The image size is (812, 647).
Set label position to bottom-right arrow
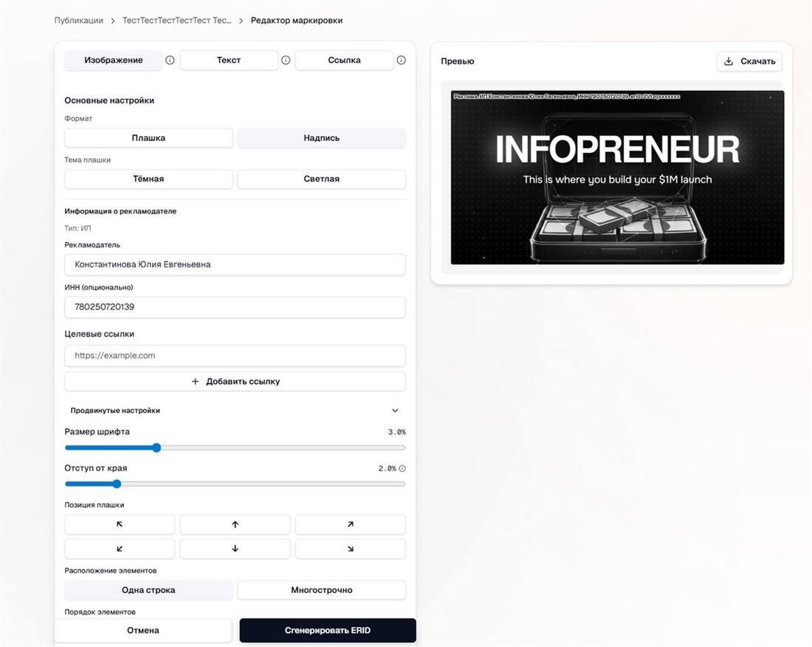coord(351,549)
